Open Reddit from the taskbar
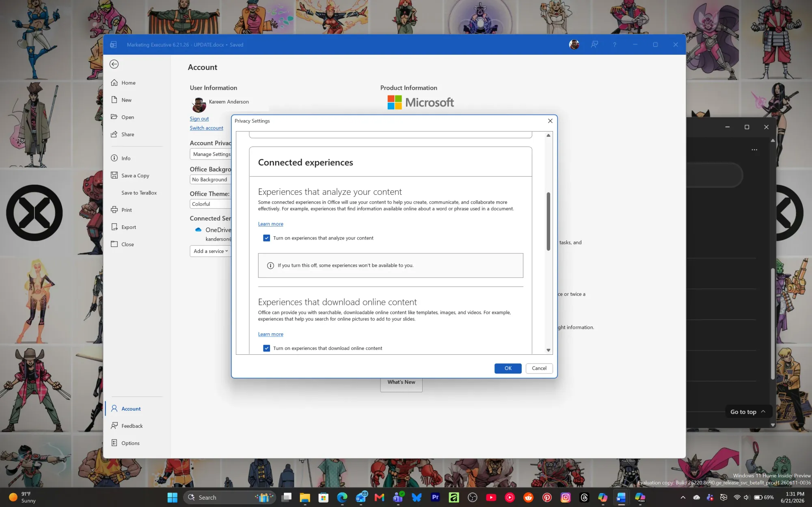This screenshot has width=812, height=507. (x=528, y=497)
